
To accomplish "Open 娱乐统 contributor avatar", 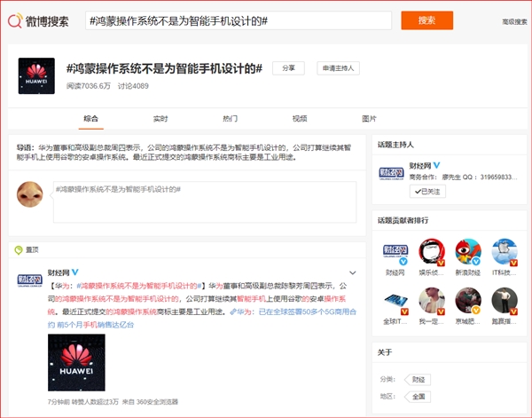I will pyautogui.click(x=432, y=252).
